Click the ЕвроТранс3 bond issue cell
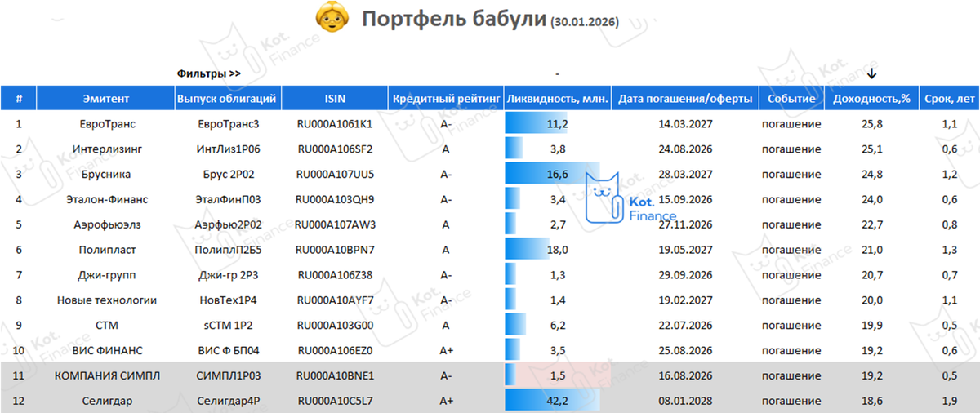Image resolution: width=980 pixels, height=413 pixels. point(228,124)
